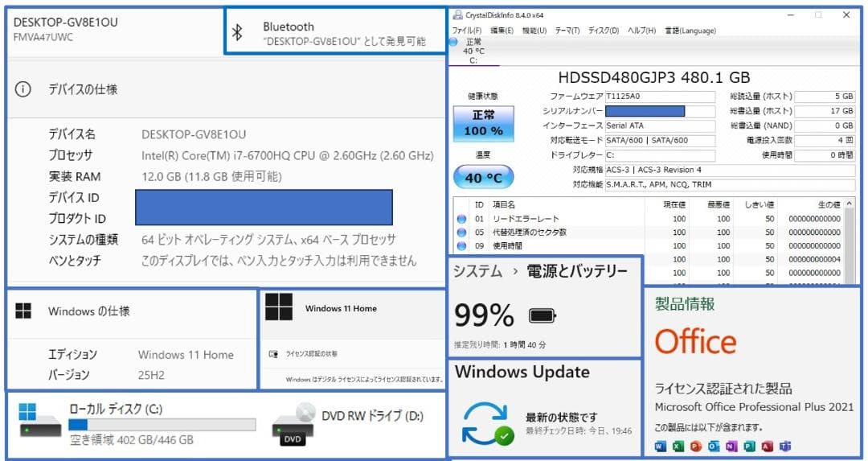Image resolution: width=868 pixels, height=461 pixels.
Task: Open the 機能(U) menu in CrystalDiskInfo
Action: click(534, 31)
